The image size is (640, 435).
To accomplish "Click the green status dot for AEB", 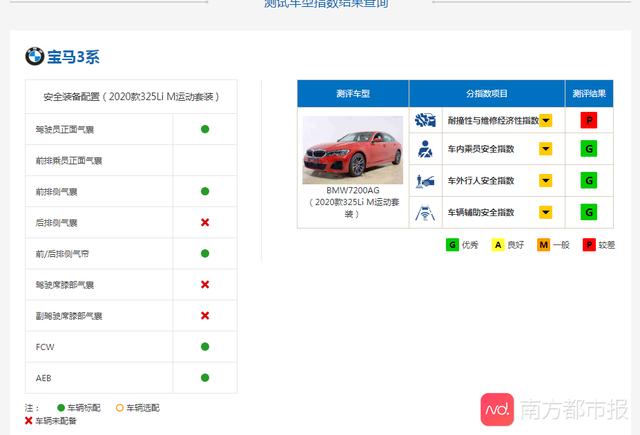I will tap(205, 377).
